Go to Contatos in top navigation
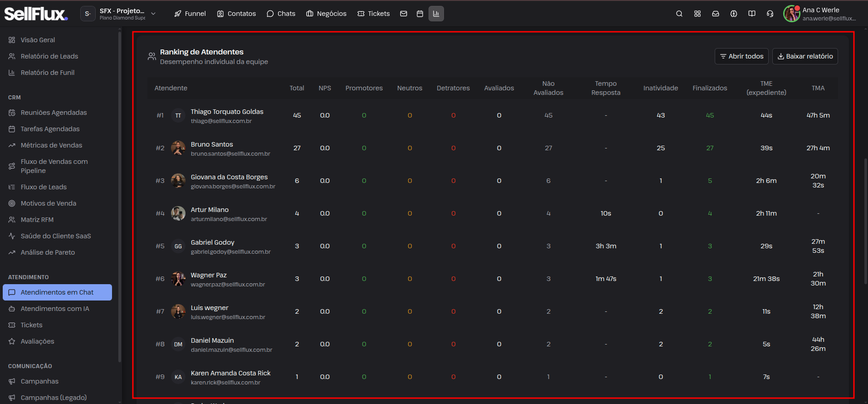Image resolution: width=868 pixels, height=404 pixels. click(236, 14)
